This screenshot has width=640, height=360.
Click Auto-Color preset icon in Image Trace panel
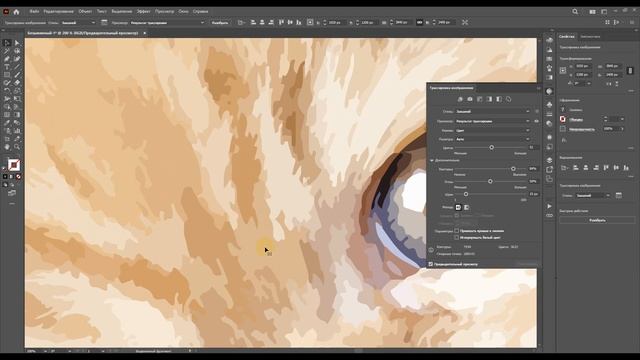460,99
